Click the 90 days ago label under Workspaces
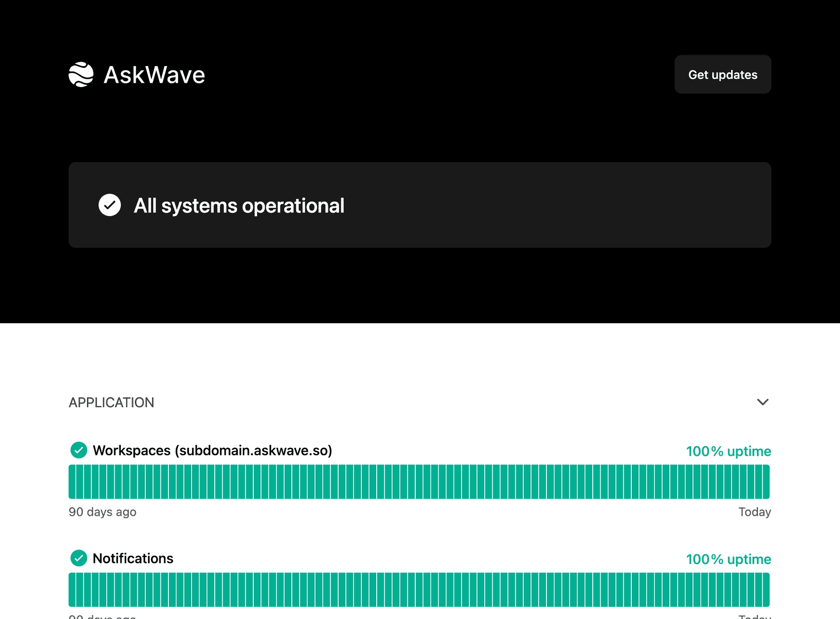Image resolution: width=840 pixels, height=619 pixels. tap(102, 512)
